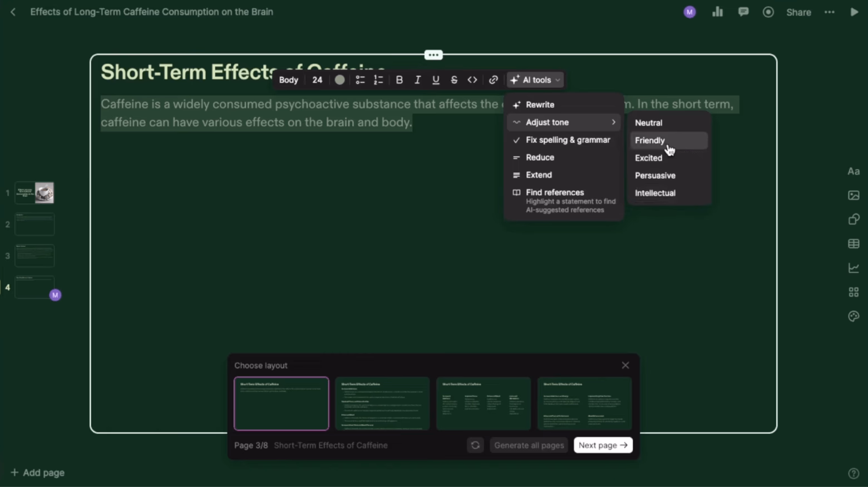
Task: Set tone to Excited
Action: click(x=669, y=158)
